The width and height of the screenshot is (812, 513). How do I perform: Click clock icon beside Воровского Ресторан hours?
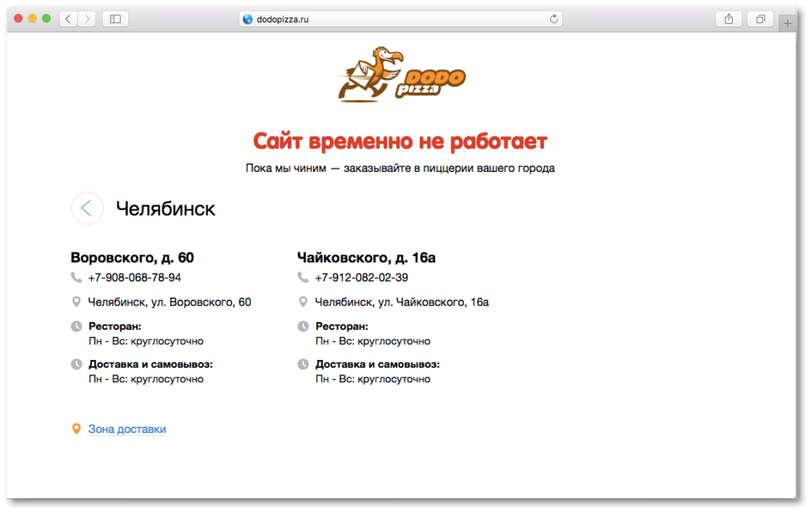click(x=76, y=326)
